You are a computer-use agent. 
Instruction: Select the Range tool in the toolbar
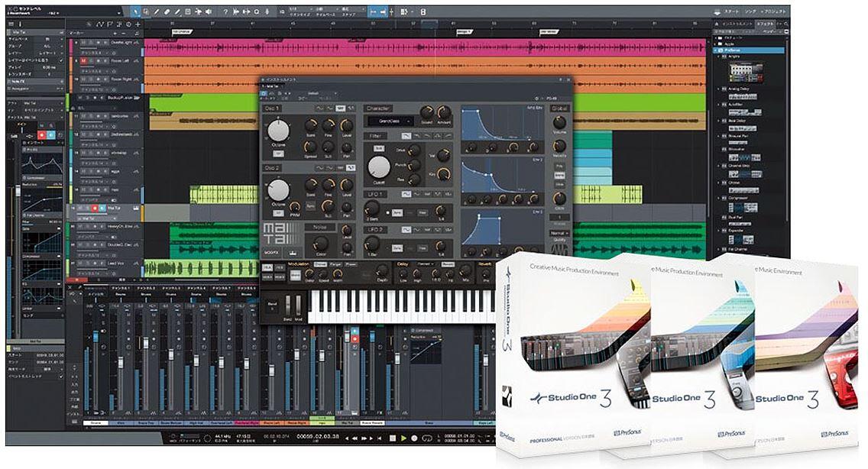tap(147, 12)
